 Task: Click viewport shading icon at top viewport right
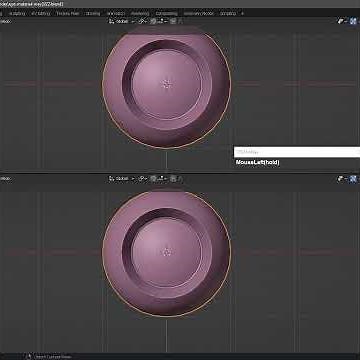(353, 21)
